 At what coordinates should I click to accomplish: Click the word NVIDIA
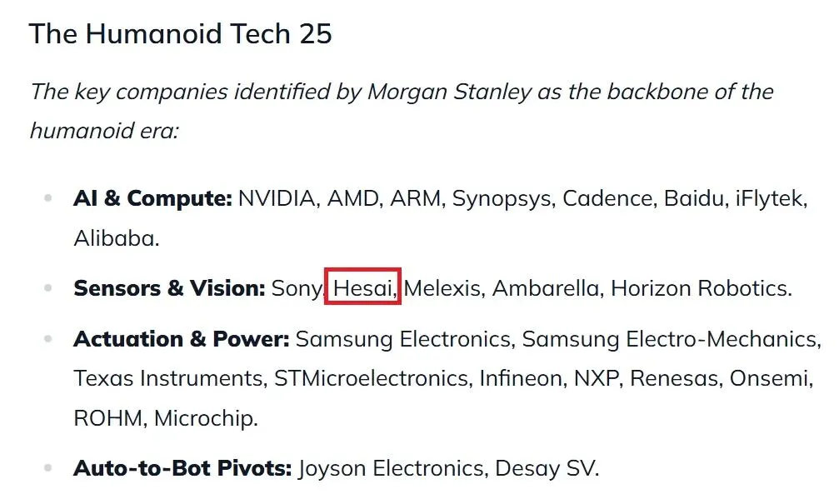click(277, 199)
